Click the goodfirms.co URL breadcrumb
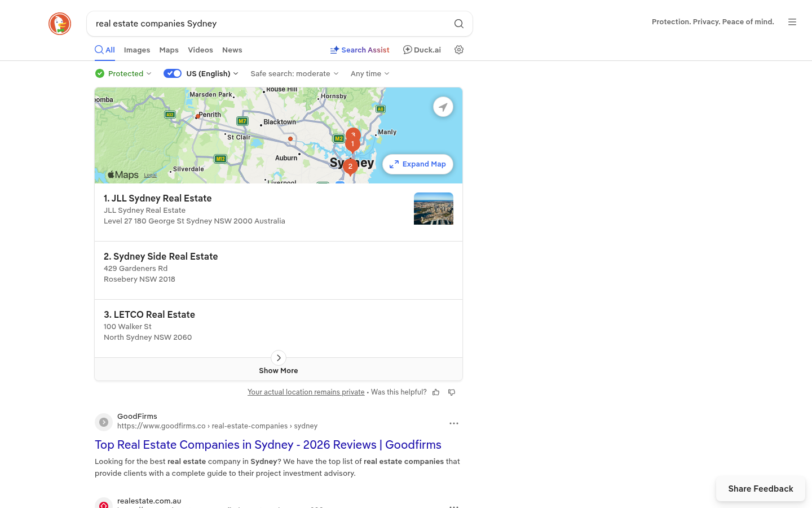This screenshot has width=812, height=508. click(x=217, y=426)
